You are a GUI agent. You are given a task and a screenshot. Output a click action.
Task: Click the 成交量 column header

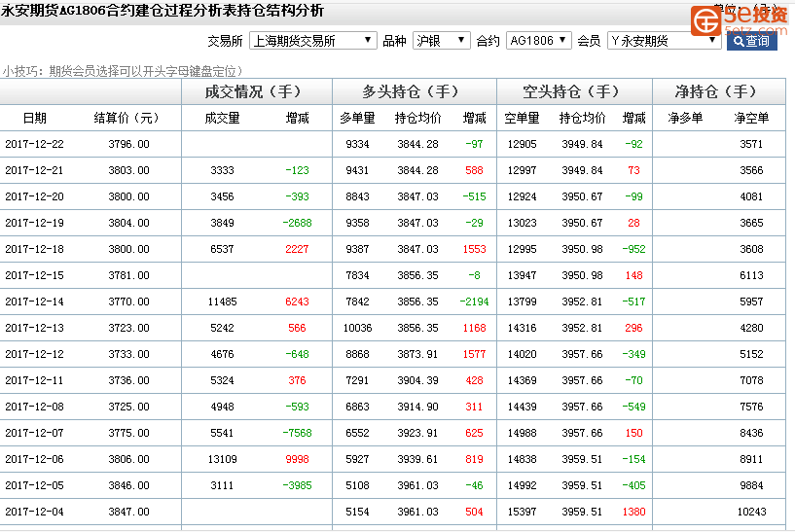[x=222, y=118]
